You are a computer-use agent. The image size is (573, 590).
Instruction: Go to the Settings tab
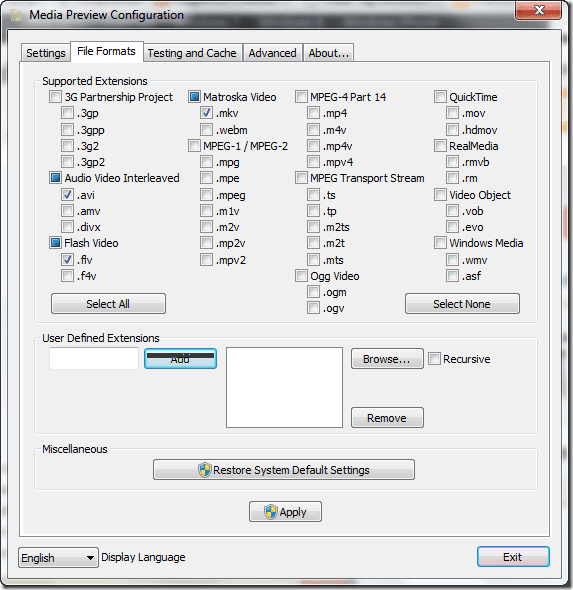tap(46, 53)
